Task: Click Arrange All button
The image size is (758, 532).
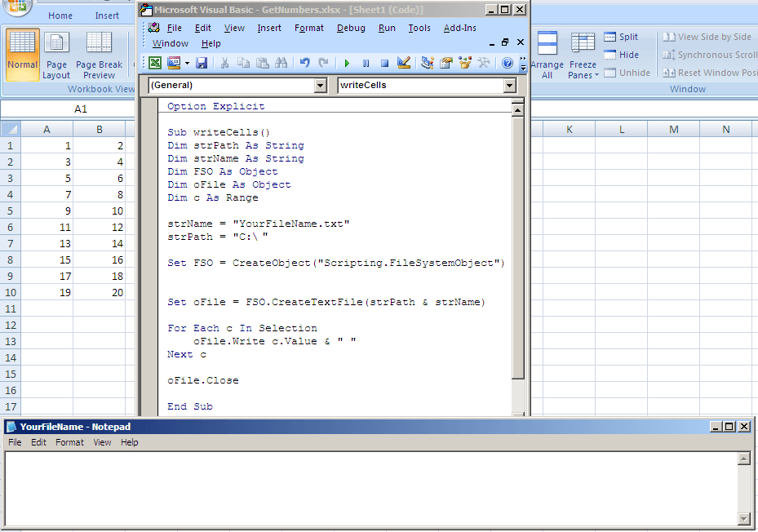Action: [547, 55]
